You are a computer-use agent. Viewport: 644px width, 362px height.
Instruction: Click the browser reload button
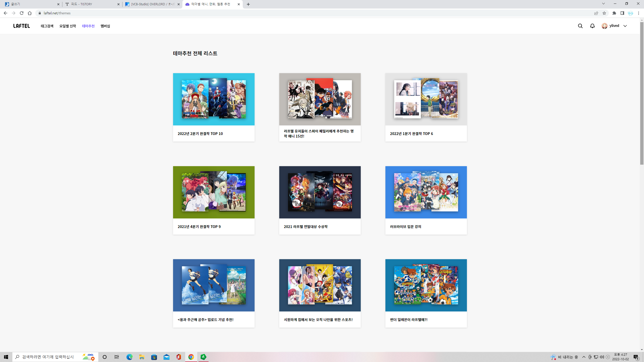pyautogui.click(x=22, y=13)
